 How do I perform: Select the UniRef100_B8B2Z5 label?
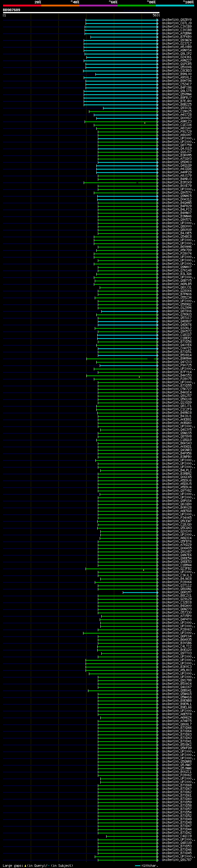(x=176, y=104)
